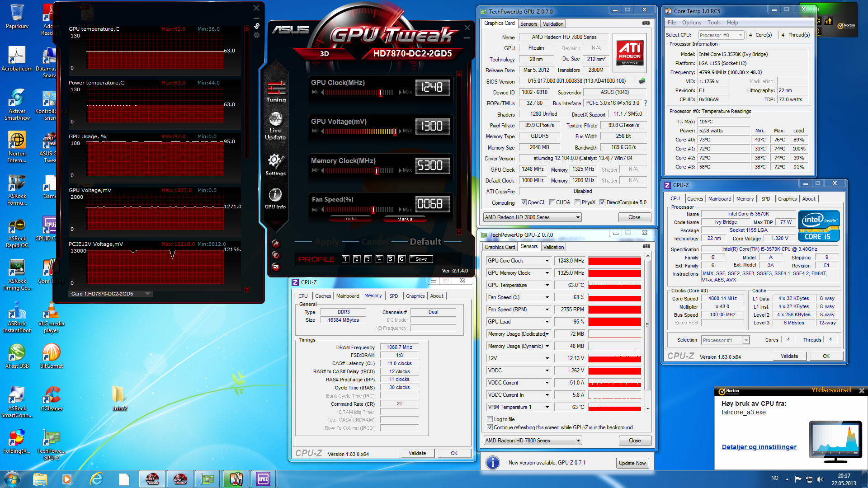Open Internet Explorer from taskbar
This screenshot has height=488, width=868.
tap(96, 479)
